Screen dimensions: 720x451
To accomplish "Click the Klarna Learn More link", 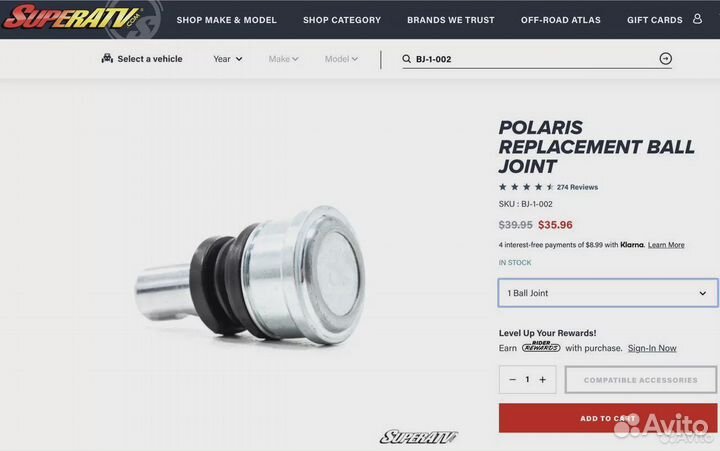I will (666, 245).
